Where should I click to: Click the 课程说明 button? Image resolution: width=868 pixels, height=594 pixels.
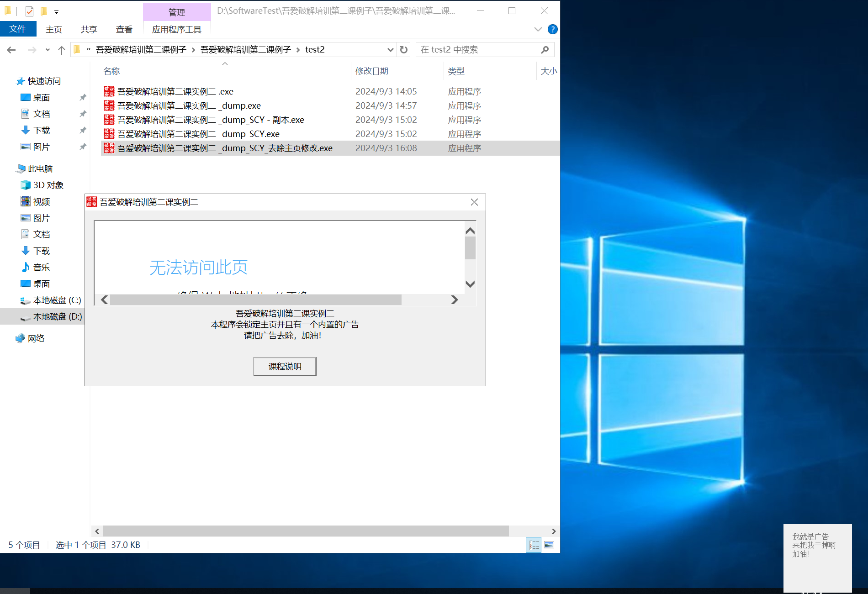tap(285, 366)
